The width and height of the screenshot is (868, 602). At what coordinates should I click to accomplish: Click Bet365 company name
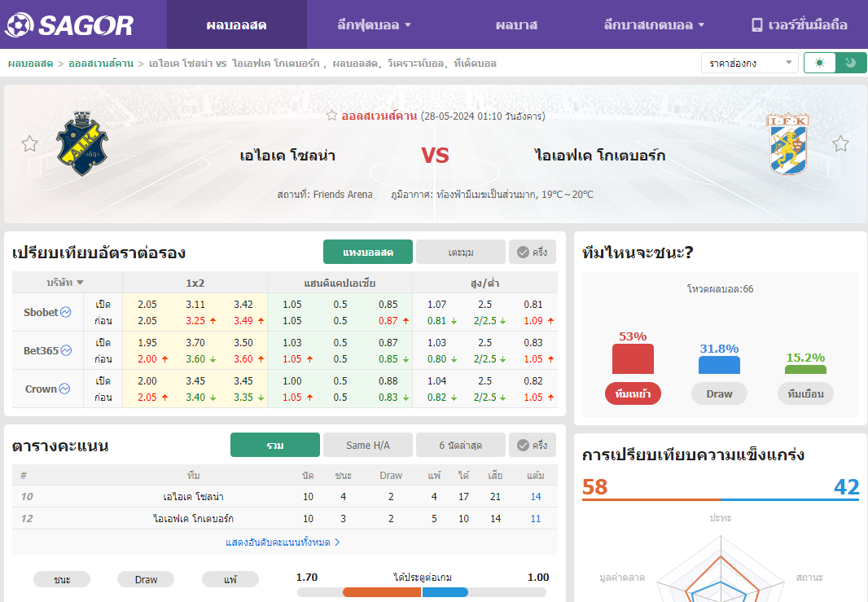point(41,350)
